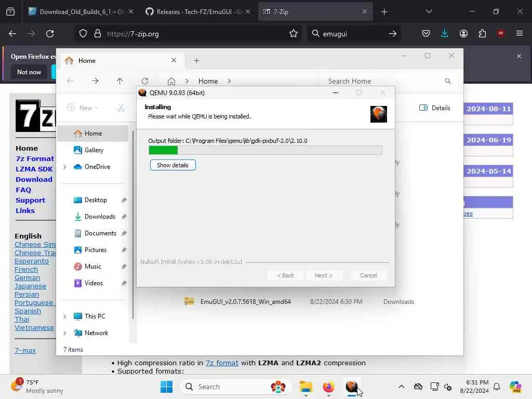Open the Firefox account icon
The width and height of the screenshot is (532, 399).
point(463,33)
